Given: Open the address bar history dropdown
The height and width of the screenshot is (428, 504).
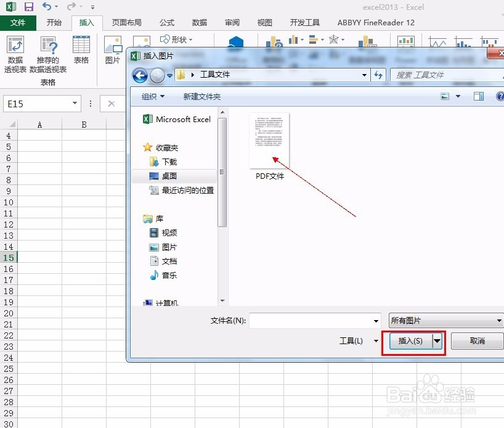Looking at the screenshot, I should [x=364, y=75].
